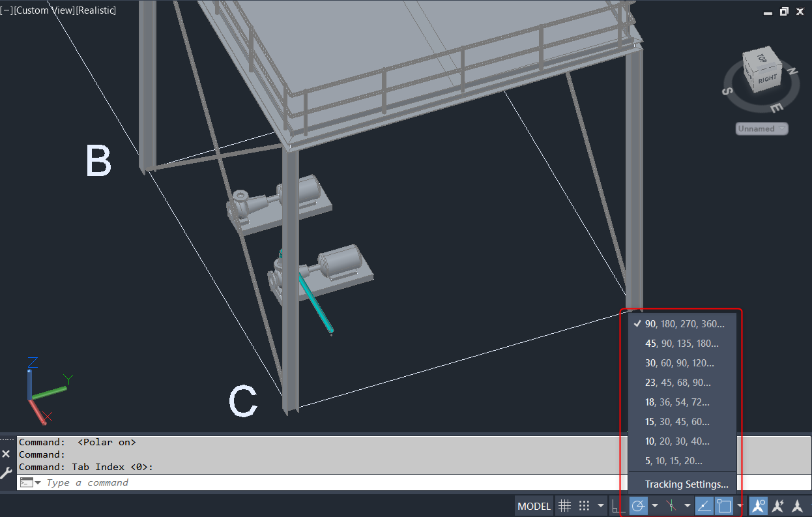Open object snap dropdown arrow

tap(740, 506)
